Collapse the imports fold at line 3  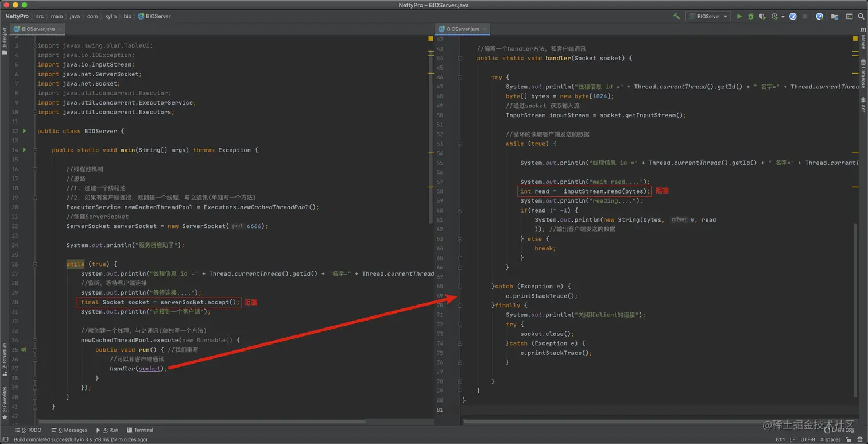click(x=34, y=45)
